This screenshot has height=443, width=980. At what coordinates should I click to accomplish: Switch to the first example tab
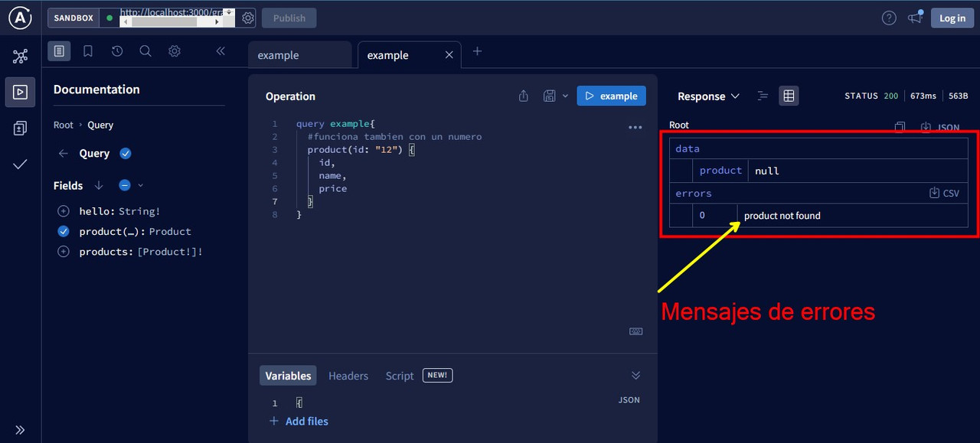299,55
